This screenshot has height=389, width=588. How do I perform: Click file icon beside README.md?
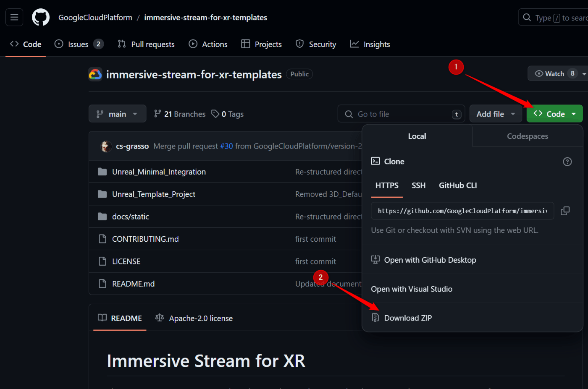[102, 284]
